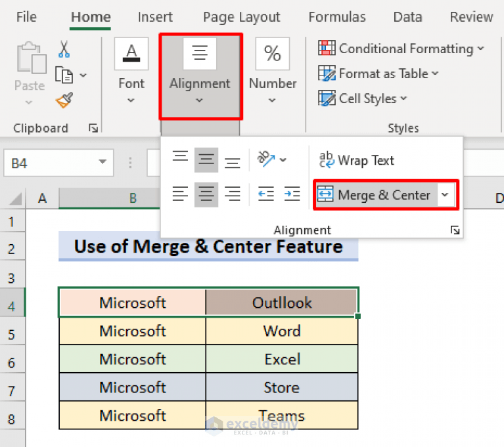Image resolution: width=504 pixels, height=447 pixels.
Task: Select column A header
Action: click(x=42, y=198)
